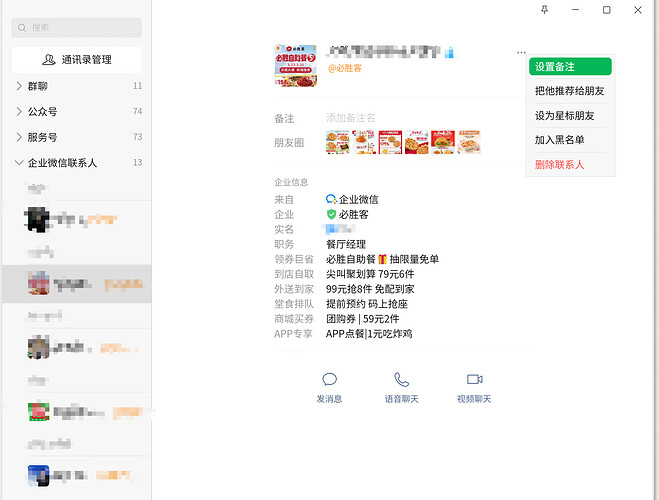The width and height of the screenshot is (659, 500).
Task: Click 删除联系人 in the menu
Action: (x=570, y=164)
